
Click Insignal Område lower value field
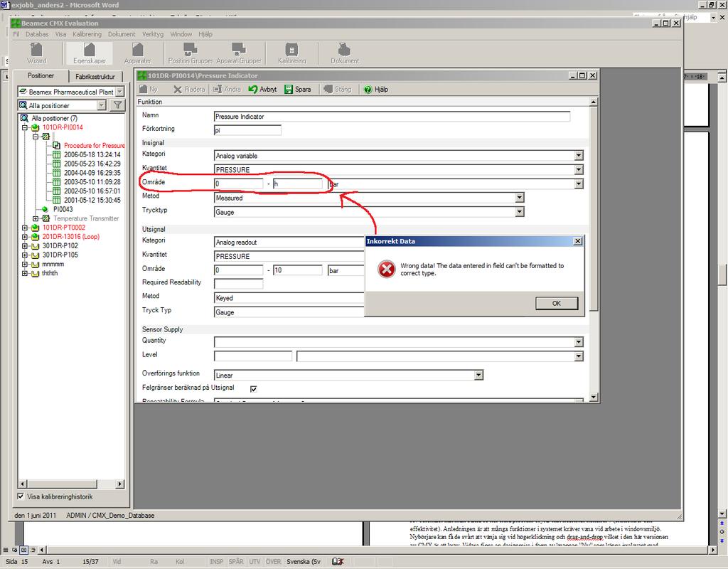pyautogui.click(x=239, y=184)
